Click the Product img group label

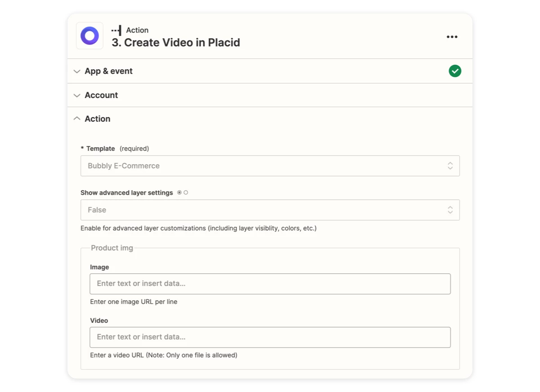(112, 248)
